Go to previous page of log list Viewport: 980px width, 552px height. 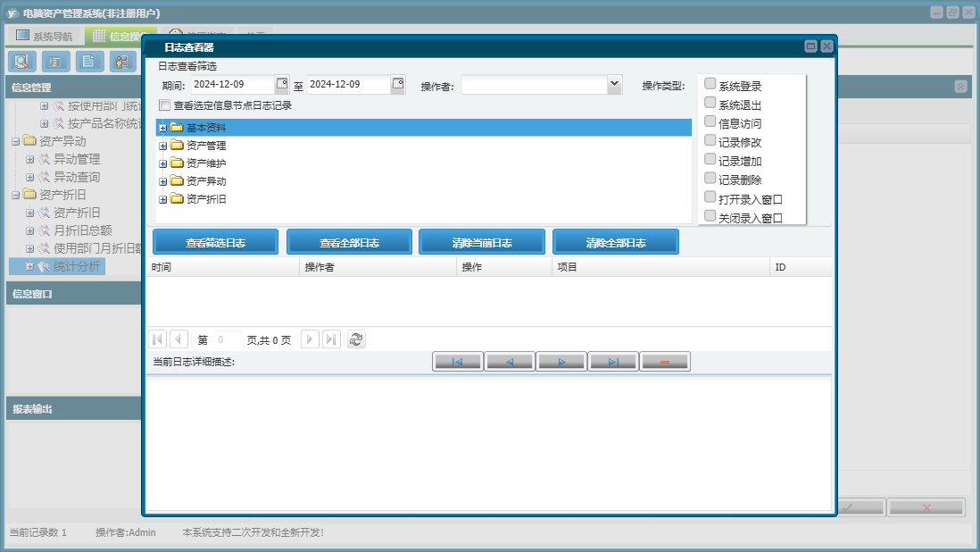click(179, 339)
